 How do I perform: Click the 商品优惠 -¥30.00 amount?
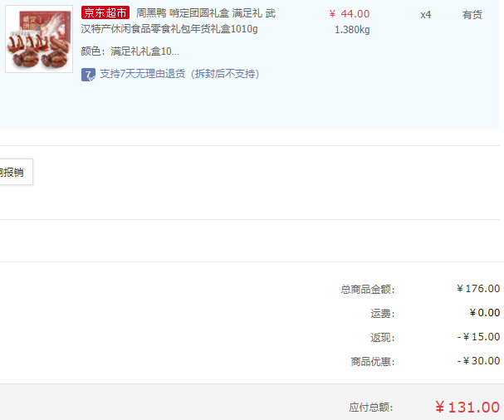pos(478,361)
